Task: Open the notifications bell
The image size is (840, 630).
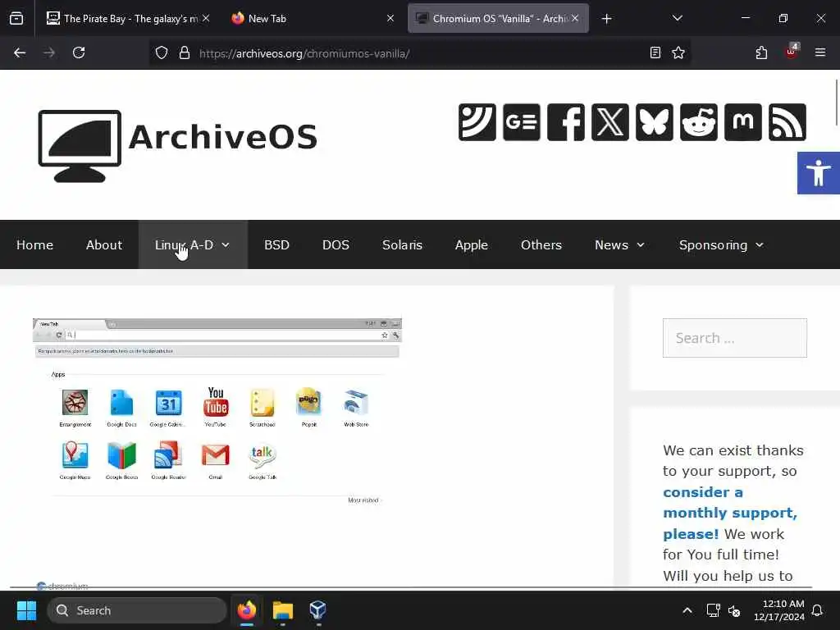Action: pos(817,610)
